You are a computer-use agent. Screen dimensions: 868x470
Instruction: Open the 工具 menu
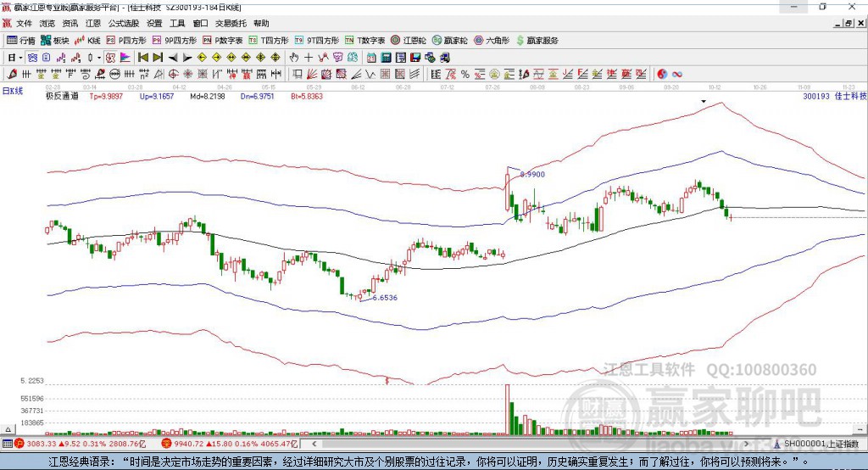coord(177,23)
